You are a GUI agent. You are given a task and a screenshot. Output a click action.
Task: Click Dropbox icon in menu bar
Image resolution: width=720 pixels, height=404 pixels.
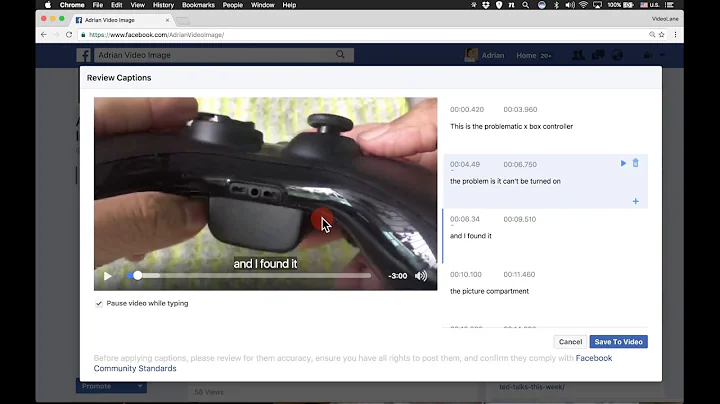coord(486,5)
